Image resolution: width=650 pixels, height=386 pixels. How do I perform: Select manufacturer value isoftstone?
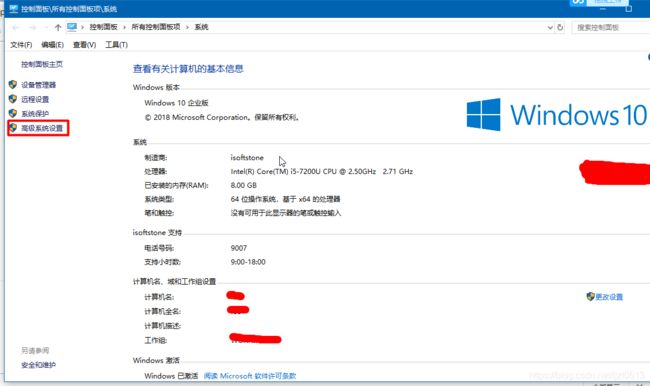click(x=247, y=158)
